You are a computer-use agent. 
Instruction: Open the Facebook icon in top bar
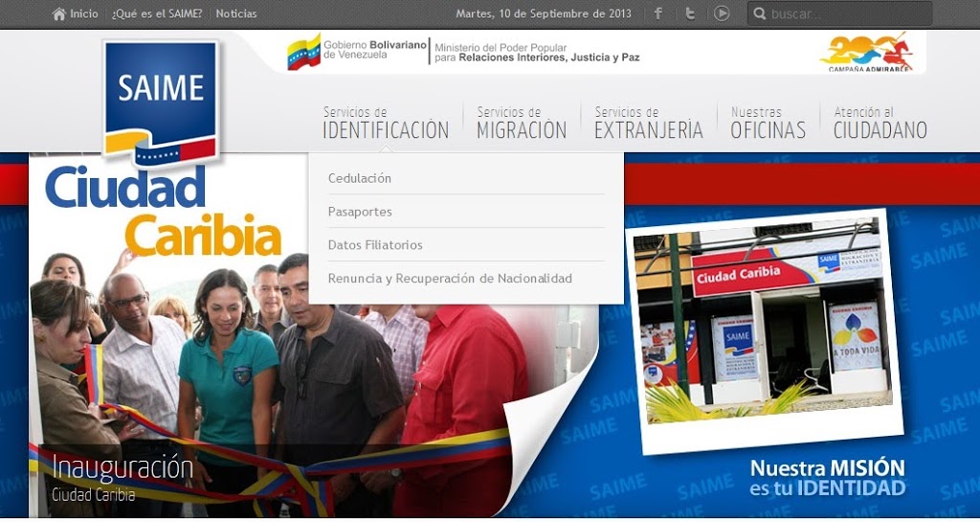[658, 13]
